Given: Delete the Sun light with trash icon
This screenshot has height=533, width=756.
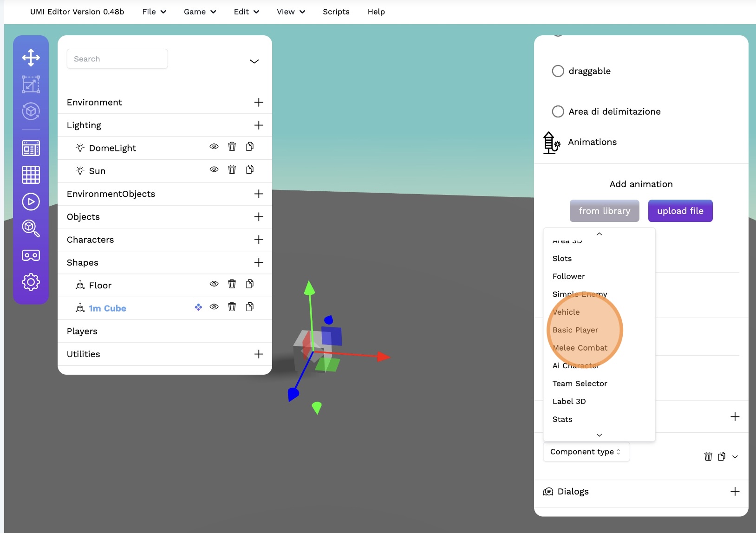Looking at the screenshot, I should (232, 169).
